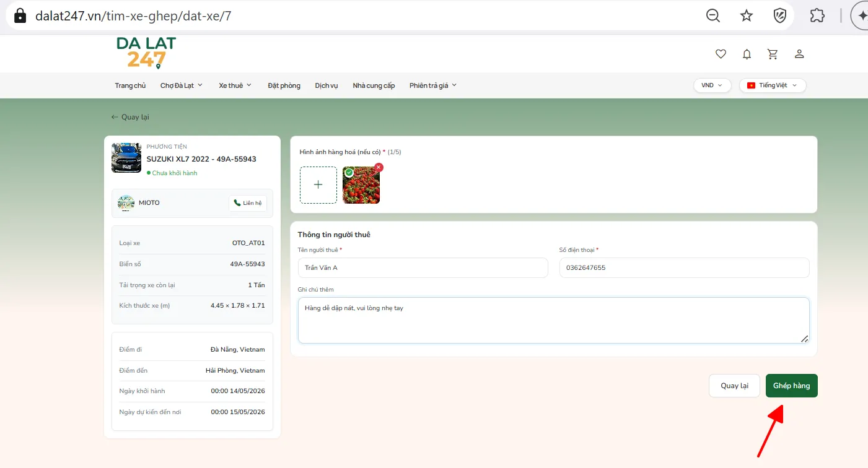Open the VND currency selector
Image resolution: width=868 pixels, height=468 pixels.
coord(712,85)
